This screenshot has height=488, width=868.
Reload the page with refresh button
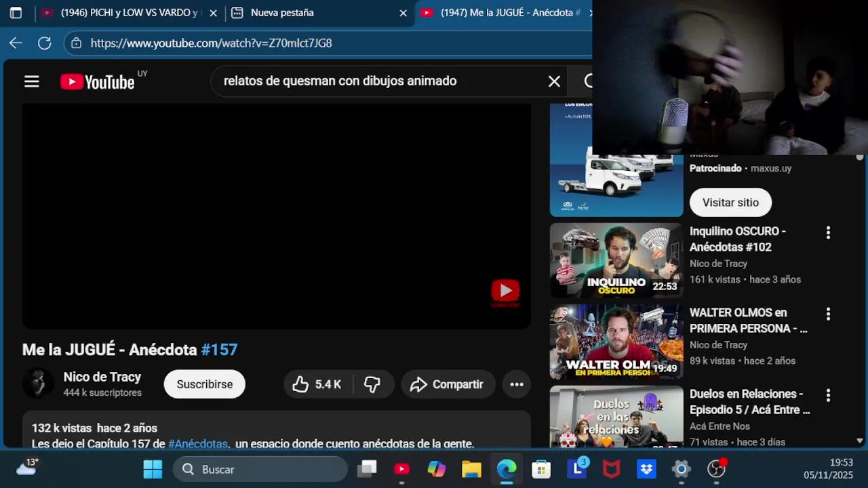(45, 43)
